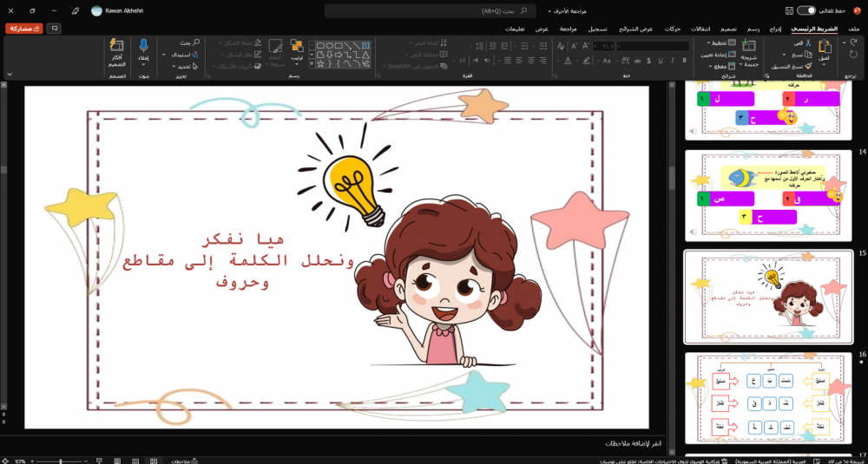This screenshot has width=868, height=464.
Task: Click the Reading view icon in status bar
Action: click(117, 461)
